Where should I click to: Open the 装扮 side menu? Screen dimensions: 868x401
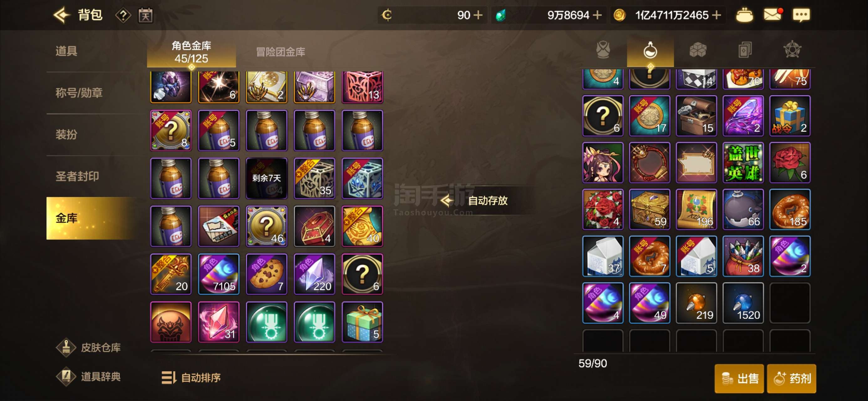66,135
